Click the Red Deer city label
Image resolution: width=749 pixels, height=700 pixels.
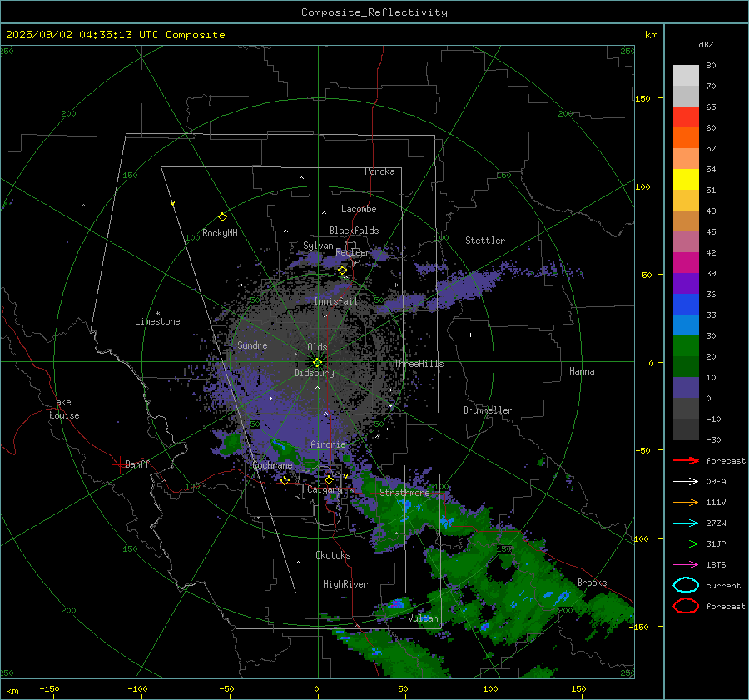353,252
